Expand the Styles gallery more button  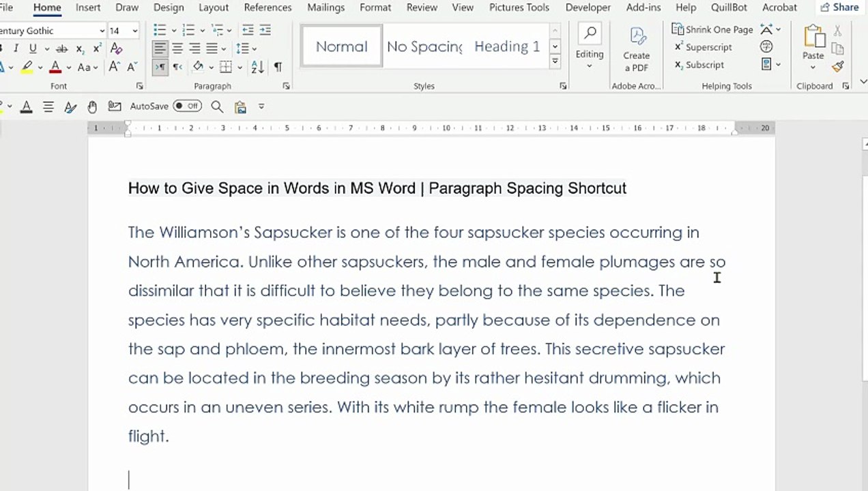pyautogui.click(x=555, y=61)
